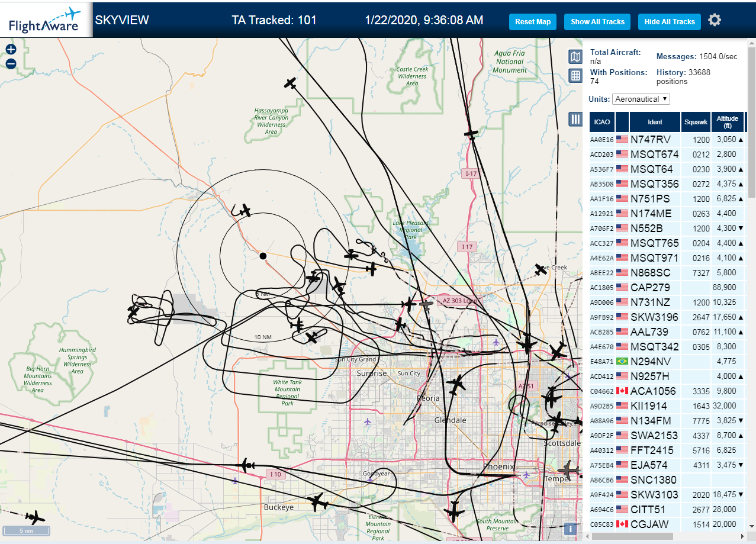This screenshot has height=544, width=756.
Task: Select aircraft on I-10 west of Buckeye
Action: coord(246,465)
